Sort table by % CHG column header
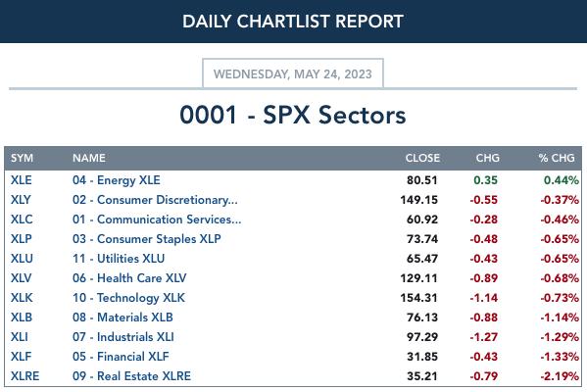587x392 pixels. [x=557, y=158]
